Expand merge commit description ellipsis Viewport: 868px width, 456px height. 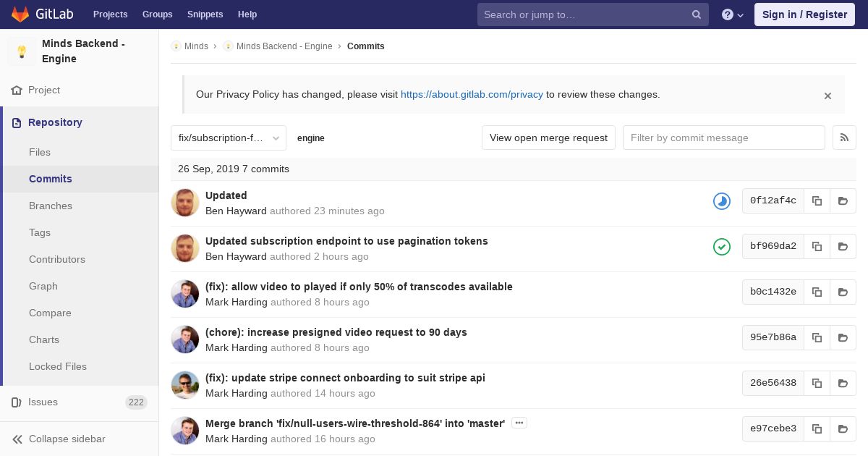(x=519, y=423)
